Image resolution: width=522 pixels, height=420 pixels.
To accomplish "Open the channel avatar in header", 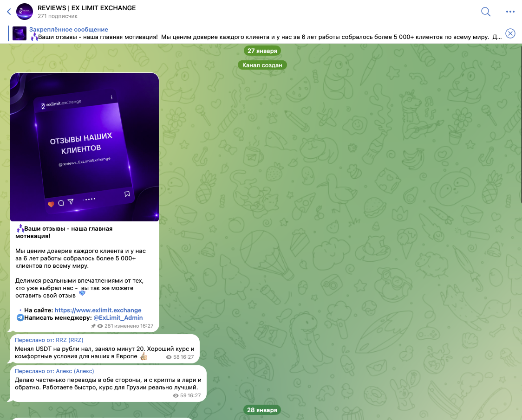I will click(x=25, y=12).
